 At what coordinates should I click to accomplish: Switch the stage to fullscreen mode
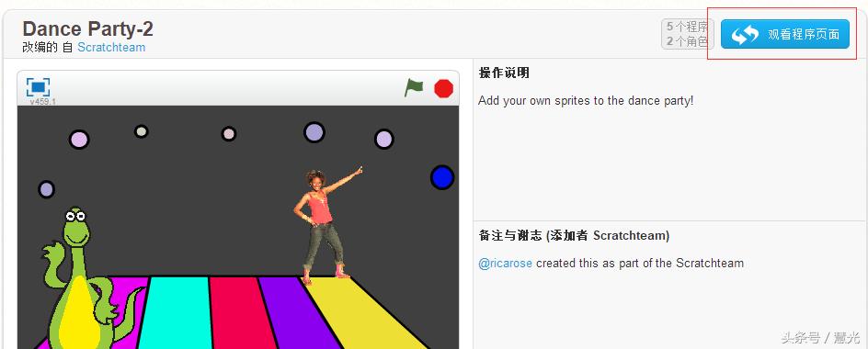pyautogui.click(x=38, y=87)
